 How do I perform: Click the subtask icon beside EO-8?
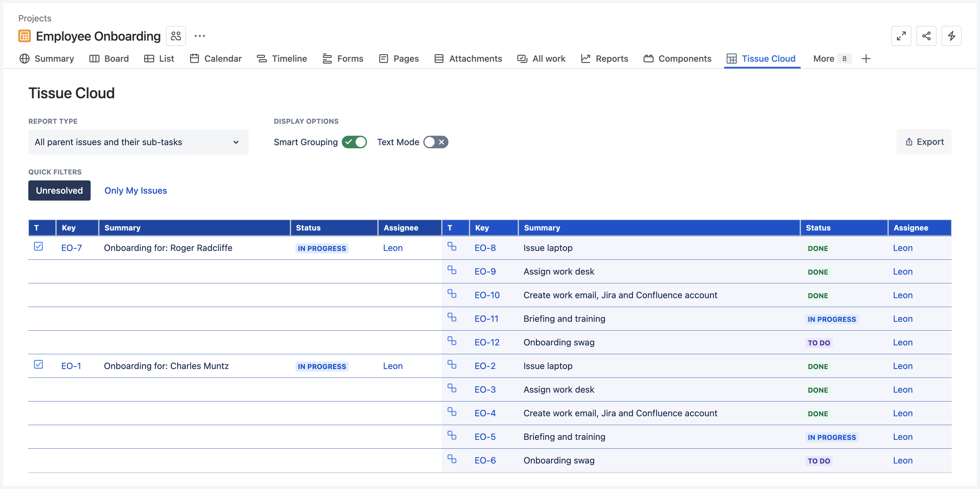click(452, 247)
